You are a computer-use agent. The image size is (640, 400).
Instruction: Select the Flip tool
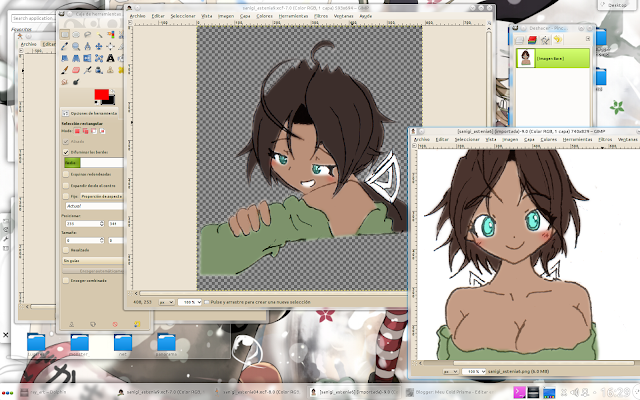click(x=87, y=58)
